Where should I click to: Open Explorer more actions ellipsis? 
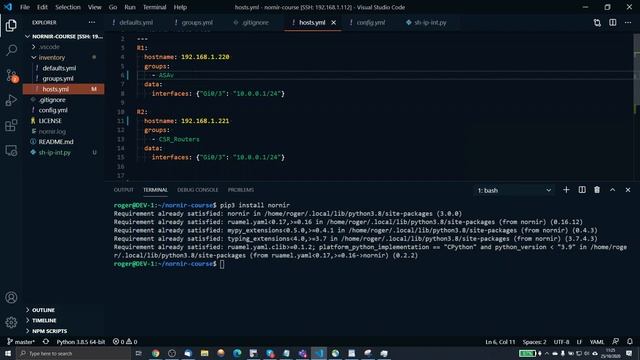(x=92, y=22)
